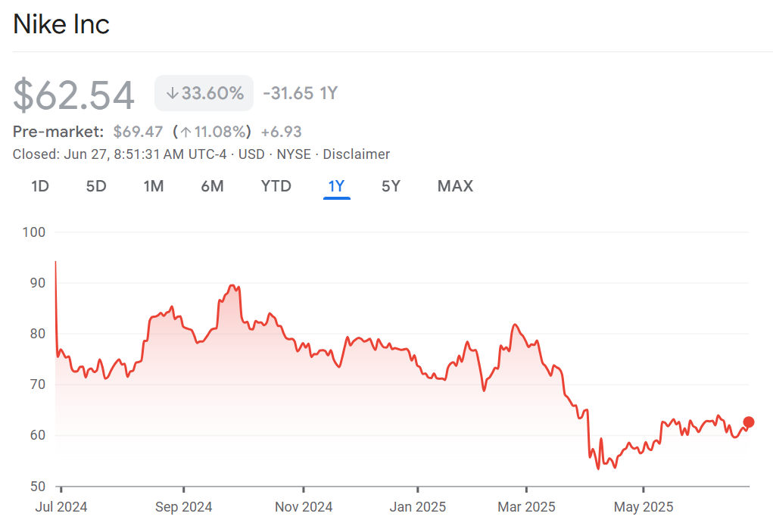This screenshot has width=773, height=532.
Task: Click the Nov 2024 axis label
Action: tap(302, 507)
